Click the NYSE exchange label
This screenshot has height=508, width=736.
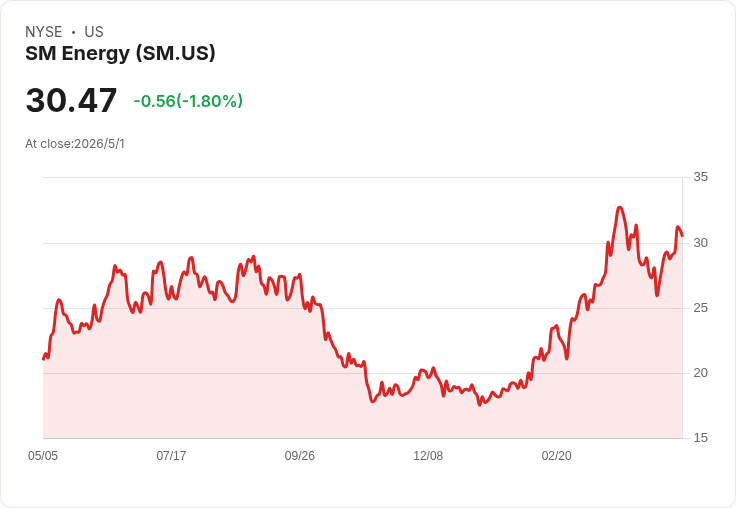44,32
